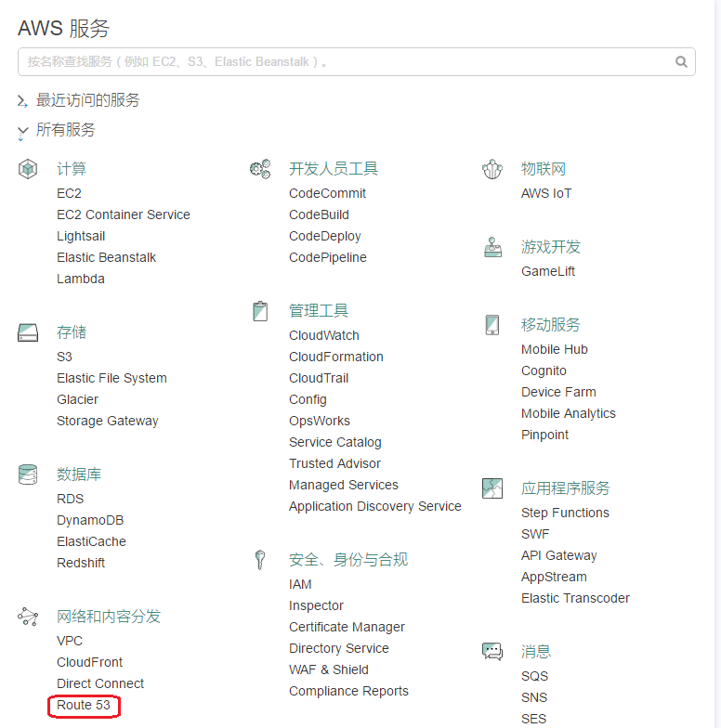Viewport: 721px width, 728px height.
Task: Open CodeBuild
Action: point(319,214)
